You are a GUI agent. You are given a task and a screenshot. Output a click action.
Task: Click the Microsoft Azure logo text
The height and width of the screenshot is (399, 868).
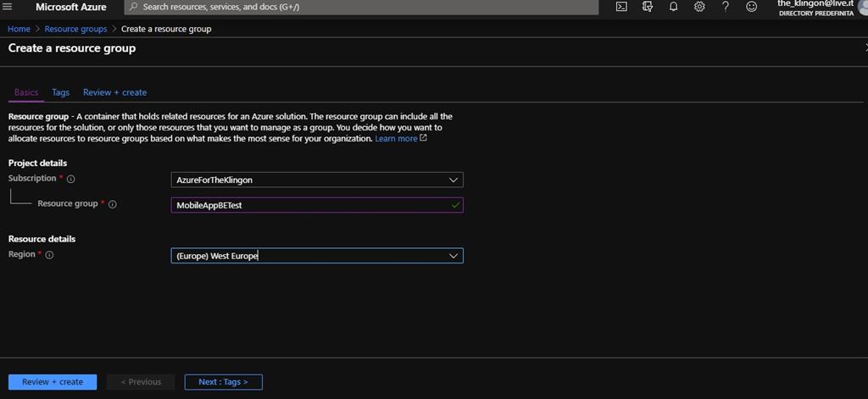point(71,7)
